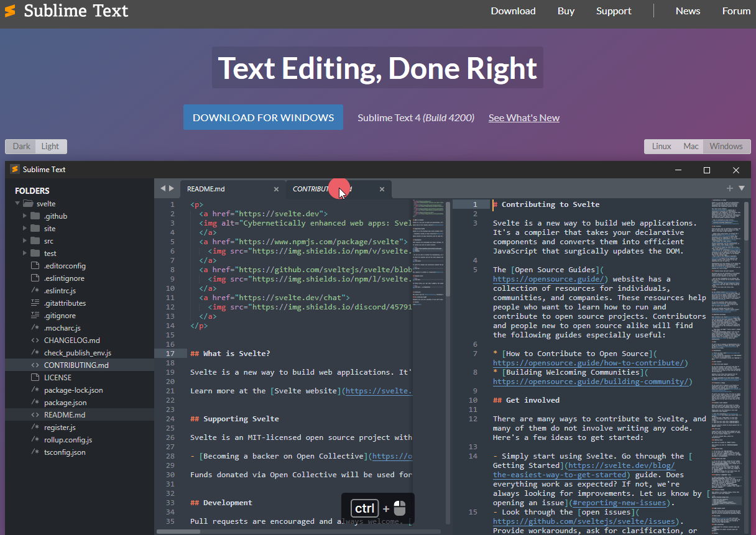Screen dimensions: 756x535
Task: Click the .eslintignore file icon
Action: 35,278
